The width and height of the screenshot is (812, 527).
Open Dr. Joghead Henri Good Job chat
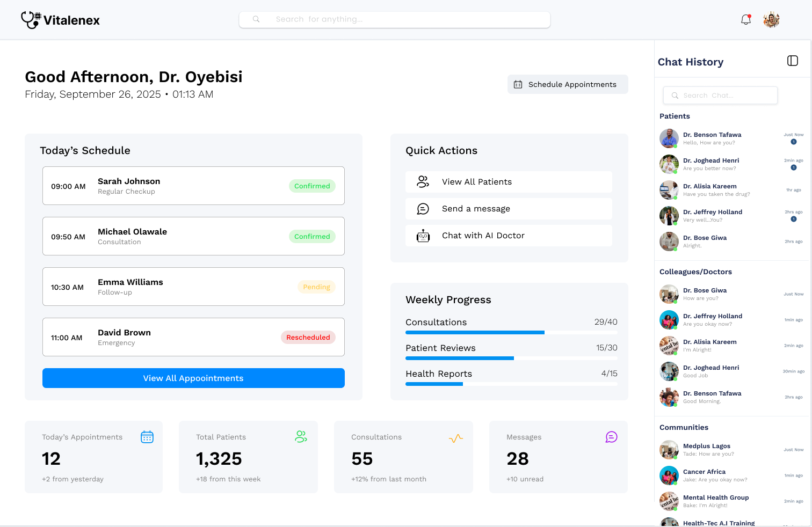pos(732,371)
